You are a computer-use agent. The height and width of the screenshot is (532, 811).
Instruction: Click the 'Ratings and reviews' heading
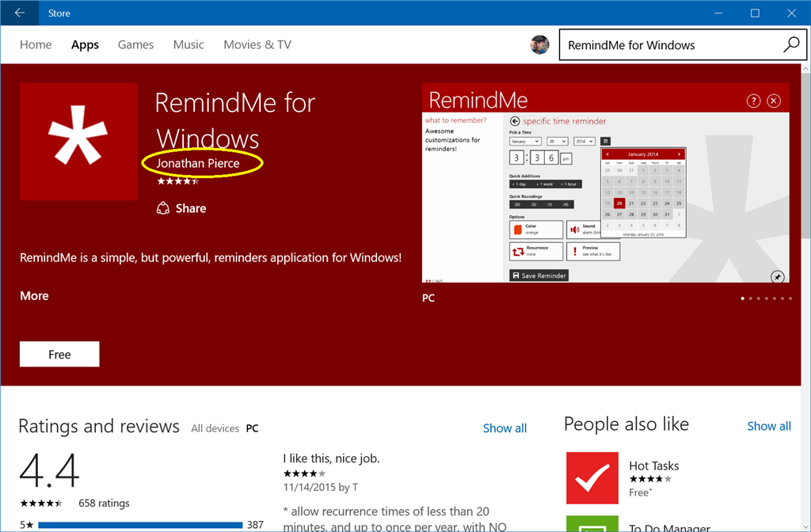point(99,426)
